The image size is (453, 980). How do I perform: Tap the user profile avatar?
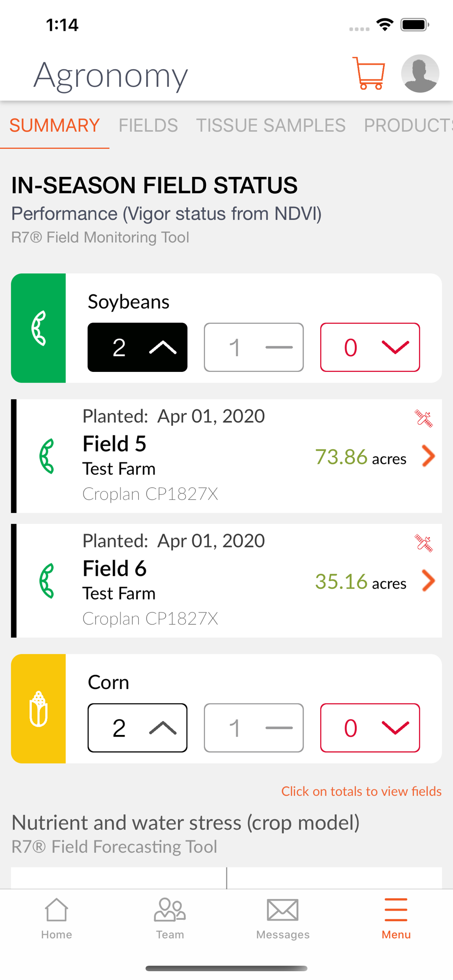420,73
